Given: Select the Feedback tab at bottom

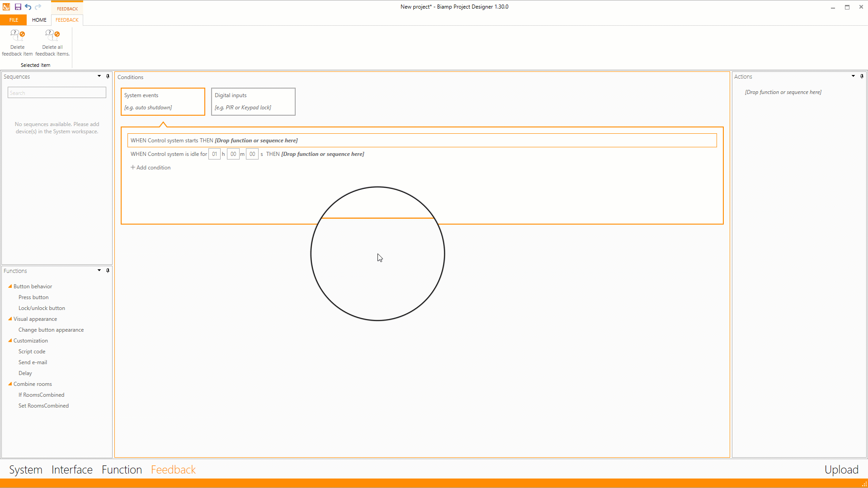Looking at the screenshot, I should pyautogui.click(x=173, y=470).
